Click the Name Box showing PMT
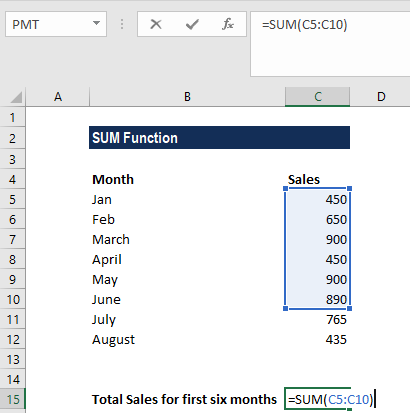Image resolution: width=410 pixels, height=413 pixels. click(56, 24)
